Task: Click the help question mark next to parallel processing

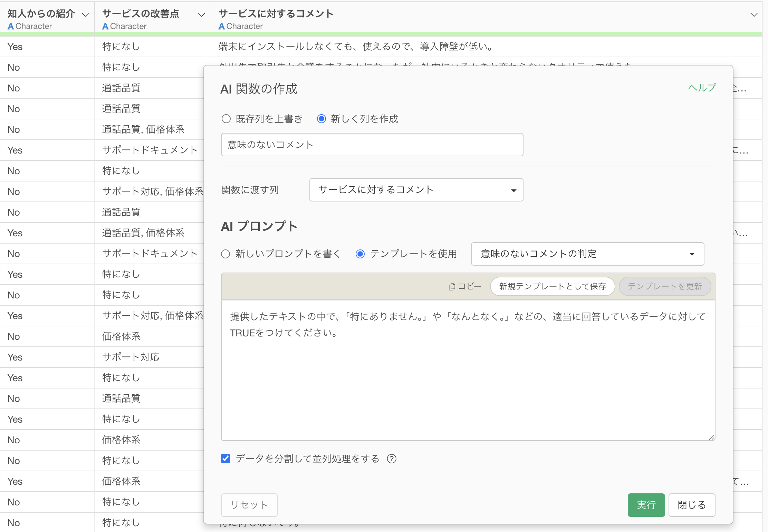Action: pos(392,459)
